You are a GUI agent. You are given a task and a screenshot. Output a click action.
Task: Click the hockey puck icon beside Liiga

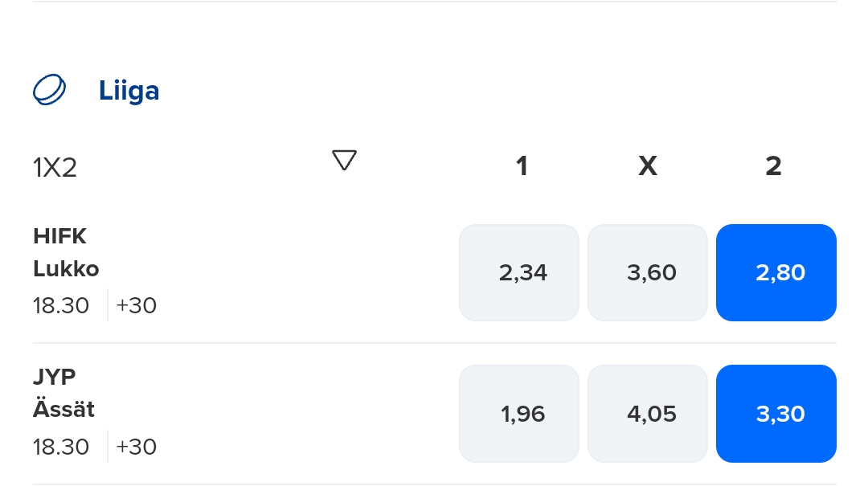tap(50, 90)
